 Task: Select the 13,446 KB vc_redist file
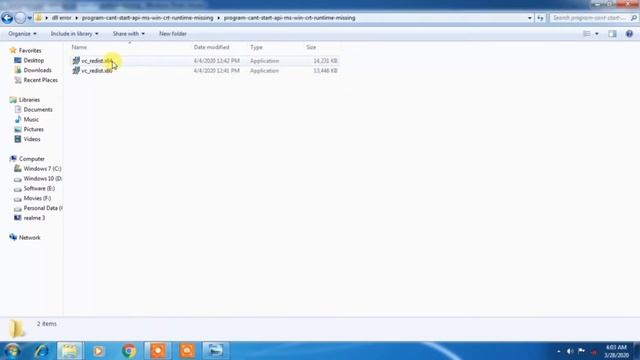pyautogui.click(x=205, y=71)
